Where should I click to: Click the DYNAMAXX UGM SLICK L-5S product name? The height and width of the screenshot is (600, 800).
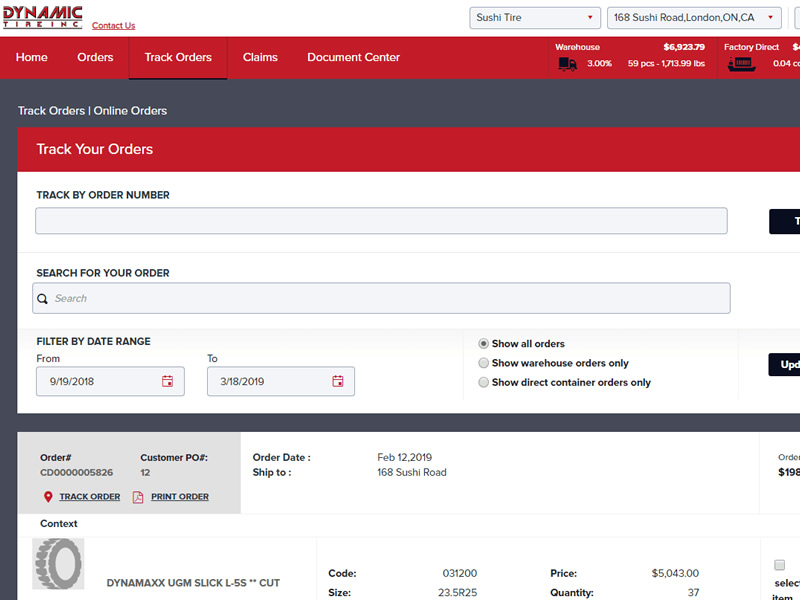193,583
